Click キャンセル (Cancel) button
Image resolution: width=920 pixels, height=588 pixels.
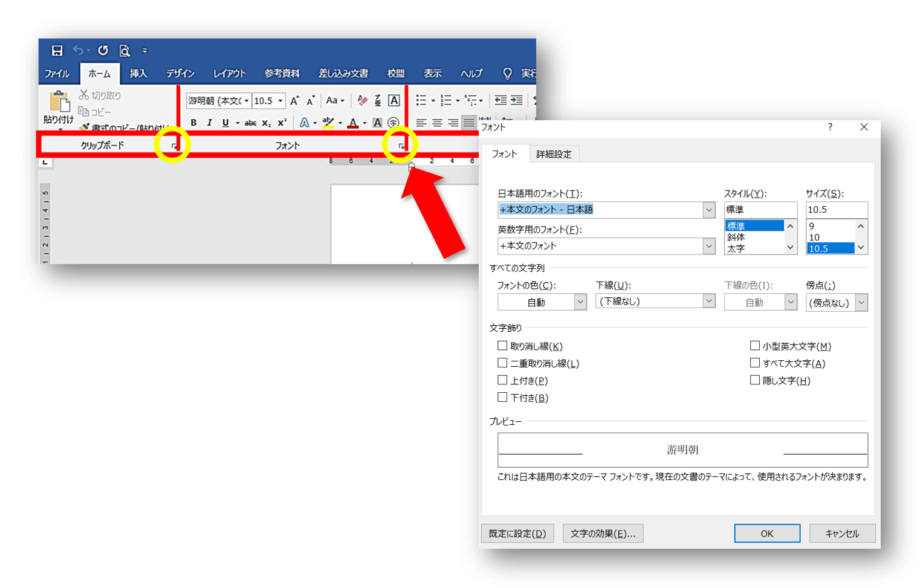click(x=842, y=534)
